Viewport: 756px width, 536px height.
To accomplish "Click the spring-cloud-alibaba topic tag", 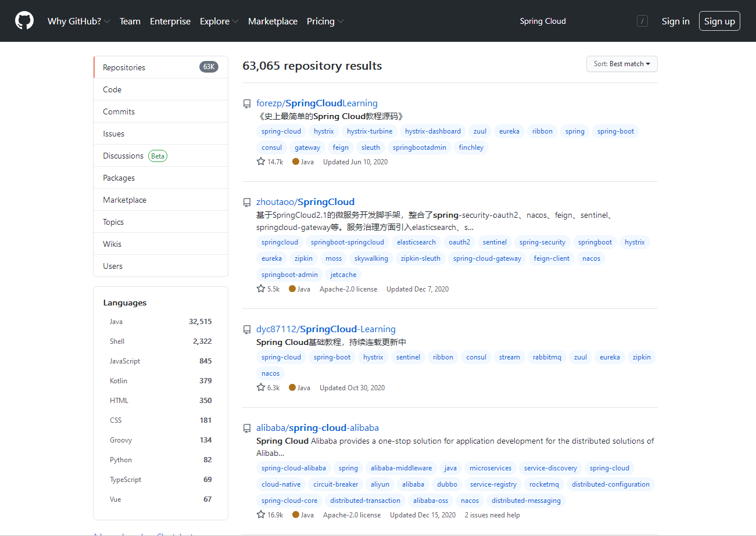I will point(293,468).
